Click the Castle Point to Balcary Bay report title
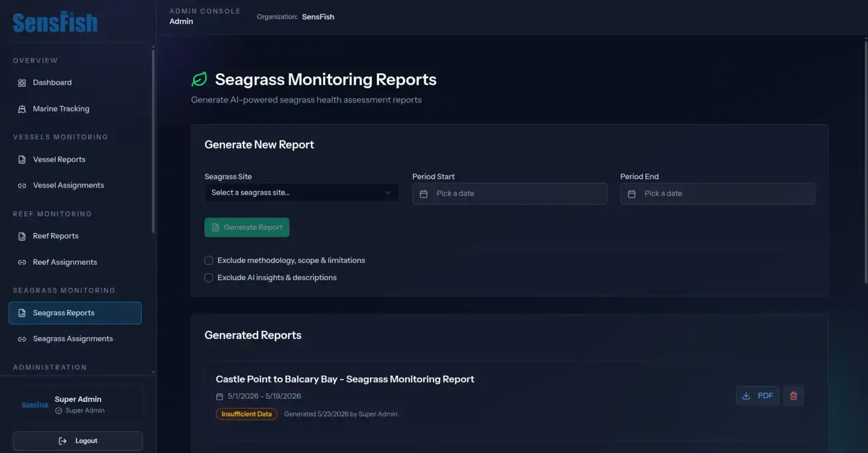The height and width of the screenshot is (453, 868). point(345,379)
